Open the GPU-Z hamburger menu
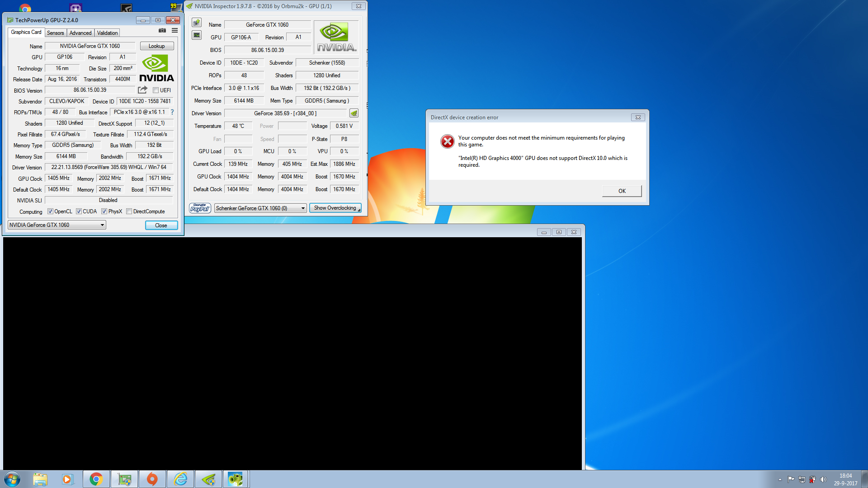 pyautogui.click(x=175, y=31)
